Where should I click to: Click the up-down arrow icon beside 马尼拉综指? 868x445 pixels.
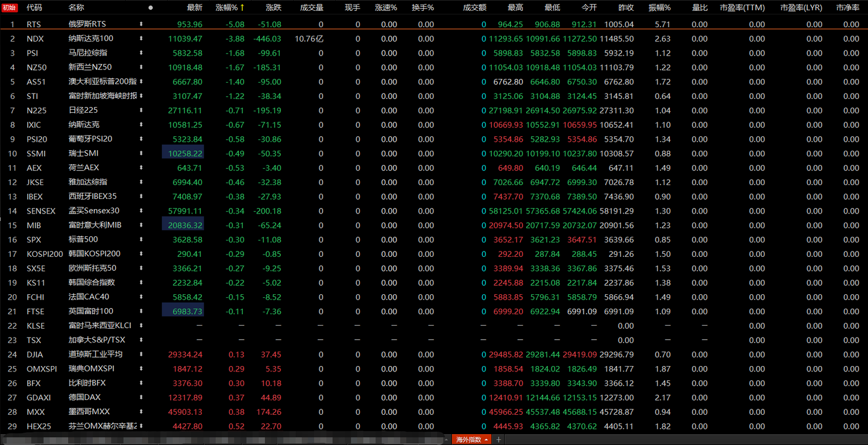[x=141, y=53]
